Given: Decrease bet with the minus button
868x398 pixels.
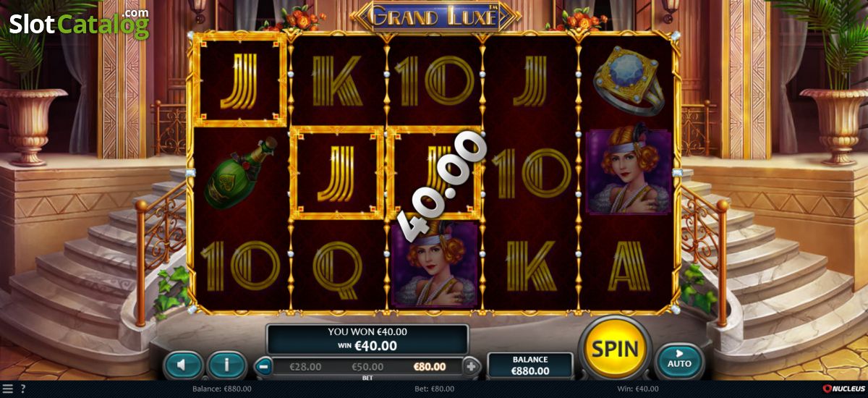Looking at the screenshot, I should (264, 366).
